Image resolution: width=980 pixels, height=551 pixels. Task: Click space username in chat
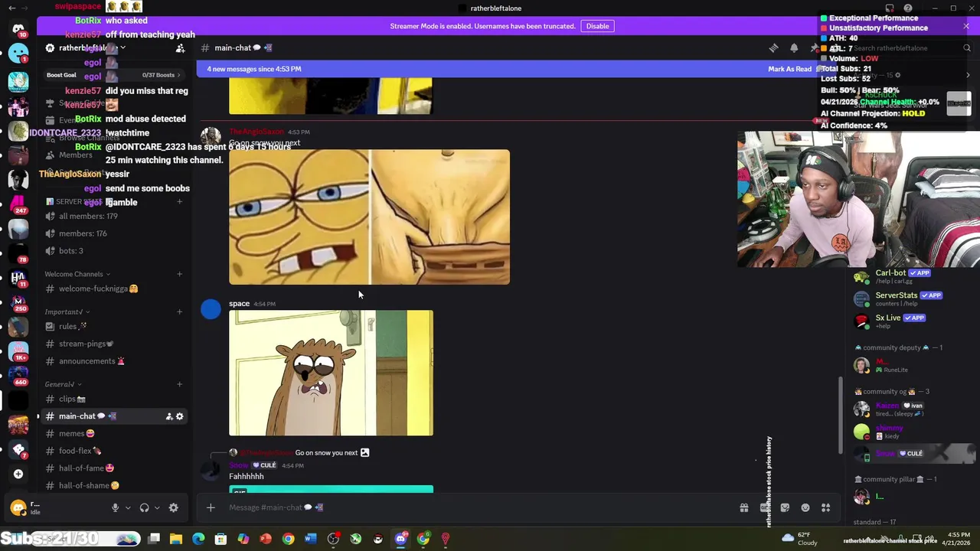click(x=239, y=304)
